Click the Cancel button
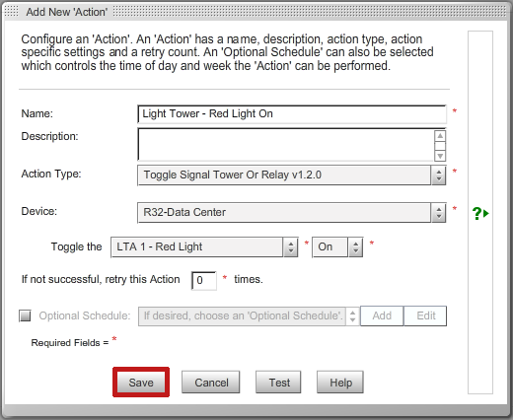The height and width of the screenshot is (420, 513). [211, 383]
